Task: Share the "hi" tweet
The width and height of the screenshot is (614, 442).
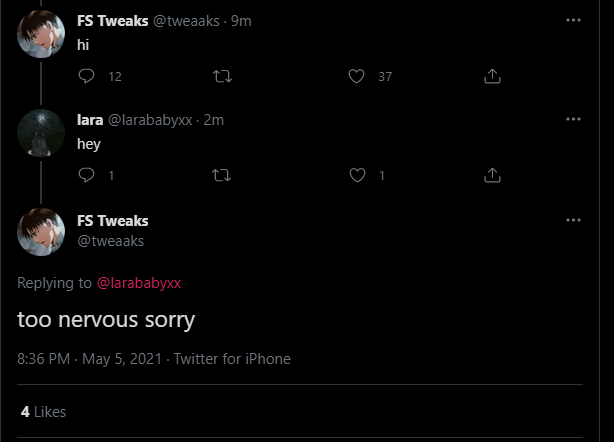Action: point(492,76)
